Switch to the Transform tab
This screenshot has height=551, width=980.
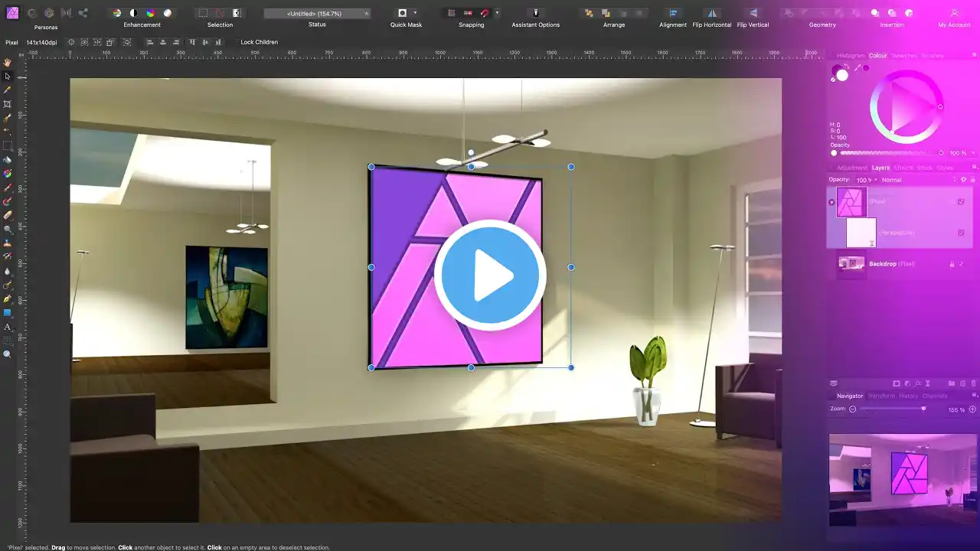881,396
